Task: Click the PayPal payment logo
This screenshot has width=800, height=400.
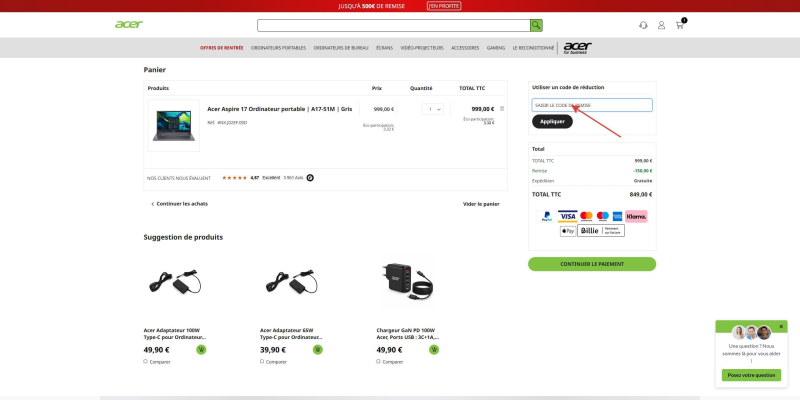Action: (546, 216)
